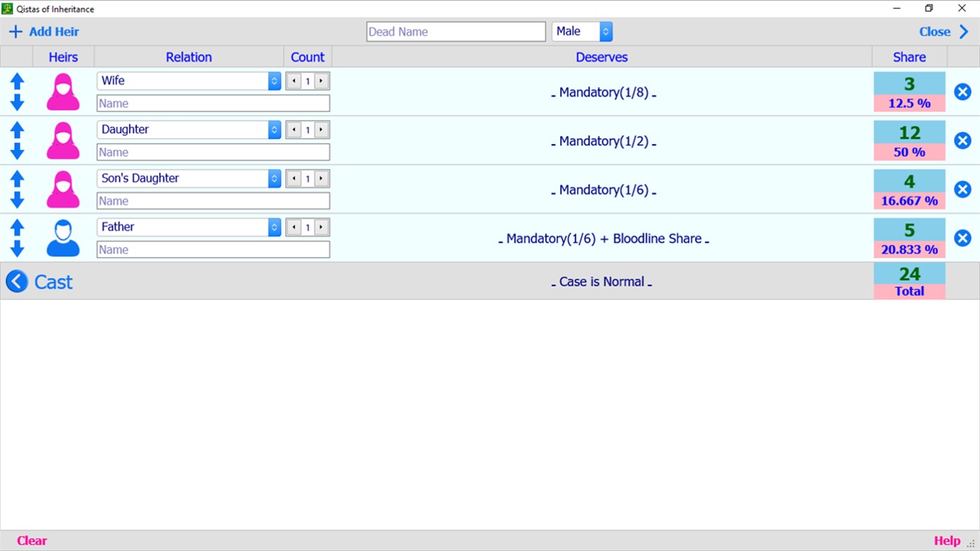
Task: Remove the Daughter heir row
Action: (x=962, y=140)
